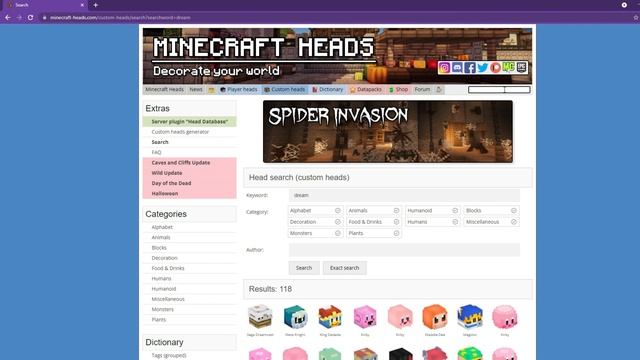
Task: Click the green MC icon in the header
Action: pos(508,67)
